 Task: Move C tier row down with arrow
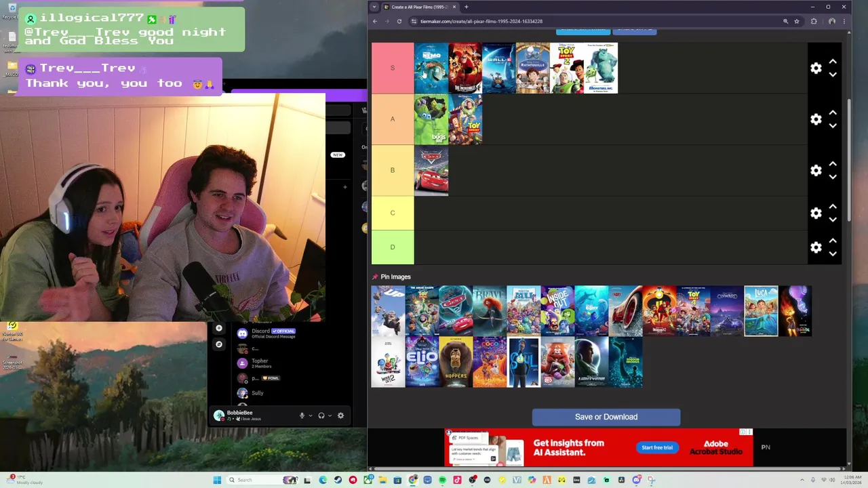[833, 220]
